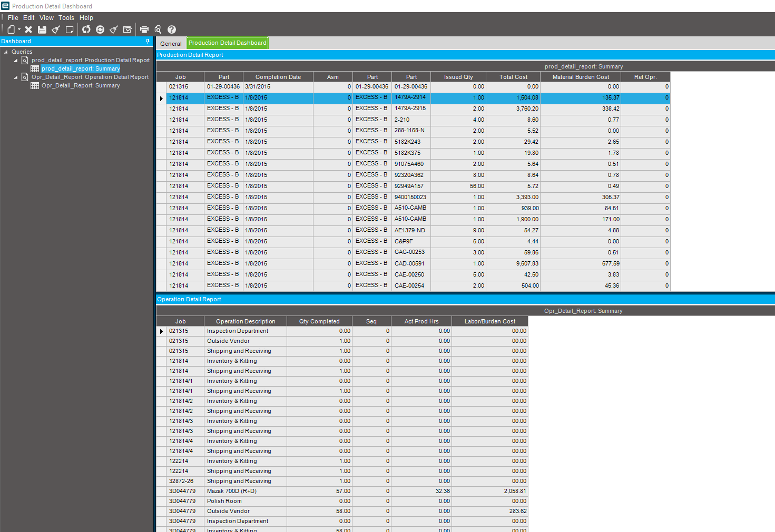
Task: Click the Save floppy disk icon
Action: point(42,29)
